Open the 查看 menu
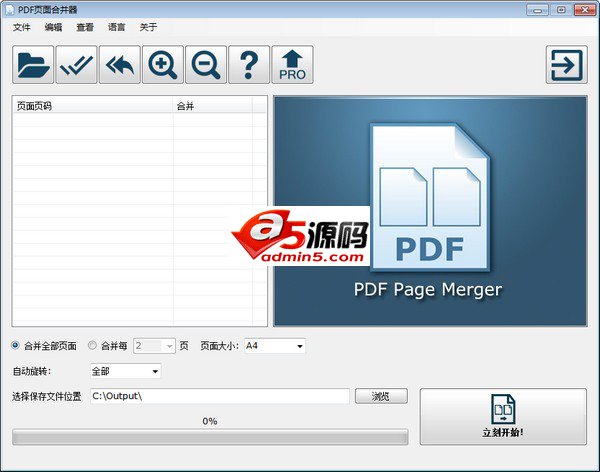This screenshot has width=600, height=472. coord(85,27)
